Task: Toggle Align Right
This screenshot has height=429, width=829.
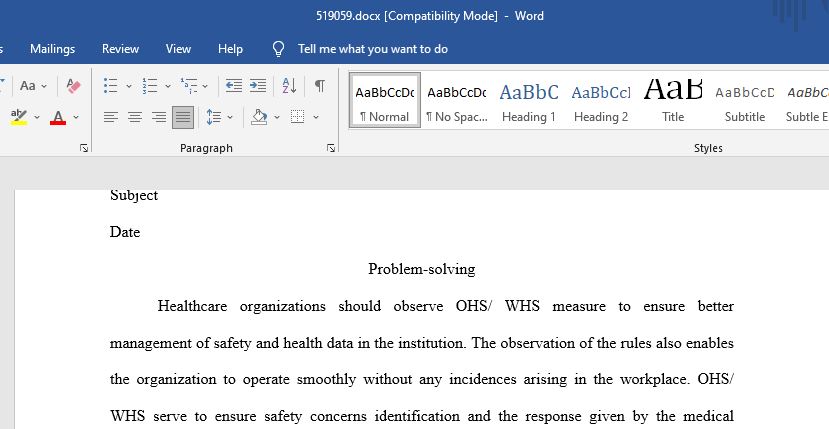Action: tap(159, 117)
